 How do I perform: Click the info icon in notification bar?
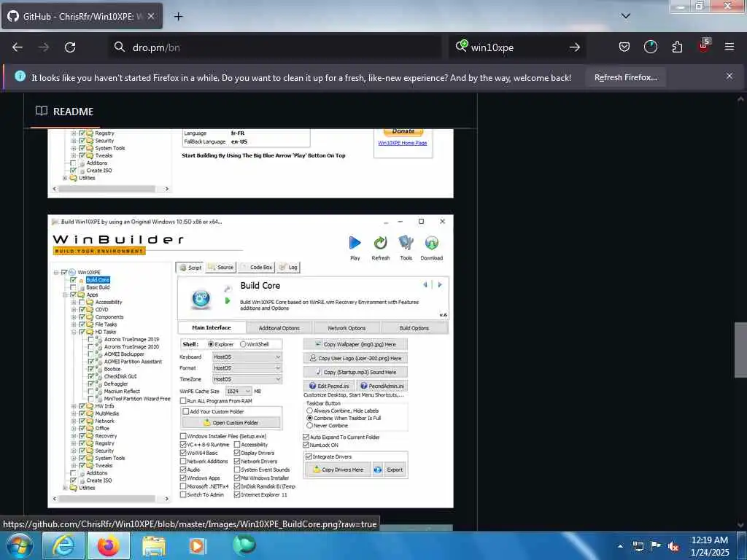(20, 76)
